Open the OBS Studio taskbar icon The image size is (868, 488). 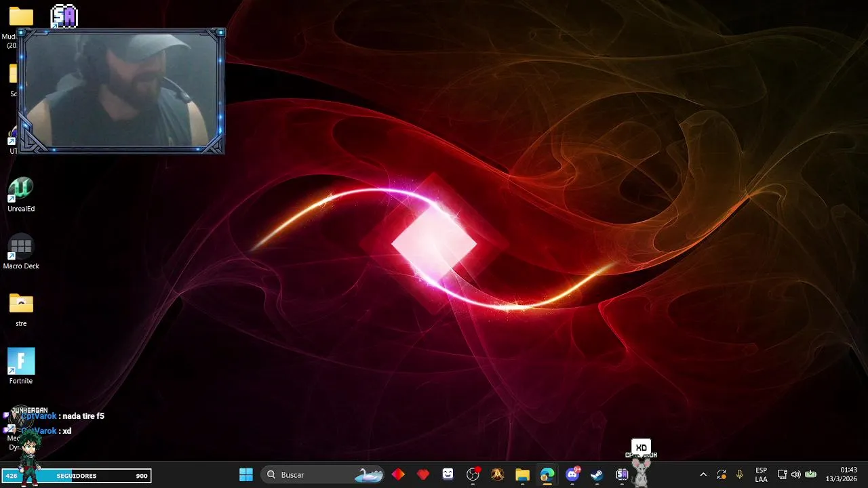click(473, 474)
